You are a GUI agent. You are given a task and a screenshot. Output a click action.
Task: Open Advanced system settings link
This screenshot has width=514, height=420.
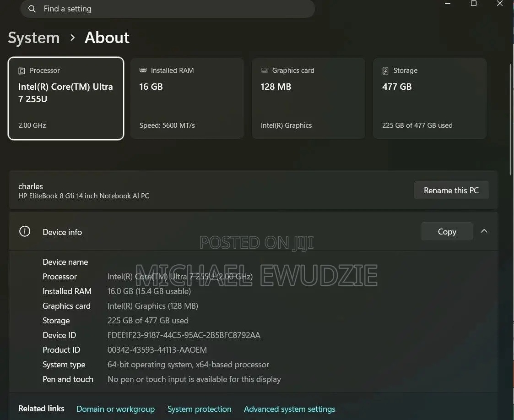(289, 409)
